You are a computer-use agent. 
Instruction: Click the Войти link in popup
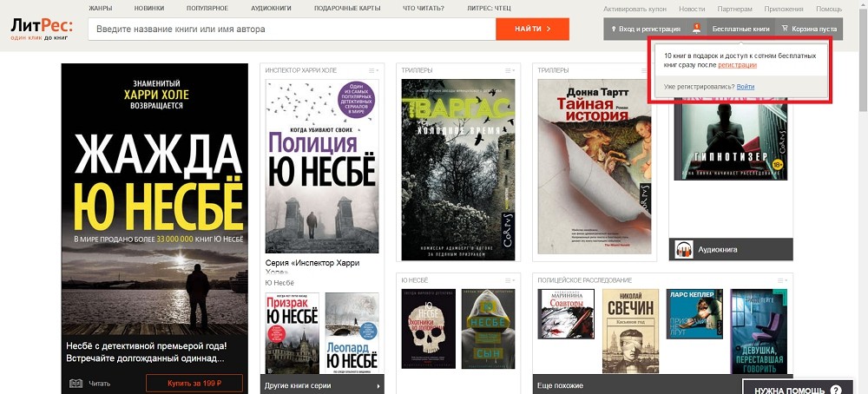(745, 87)
